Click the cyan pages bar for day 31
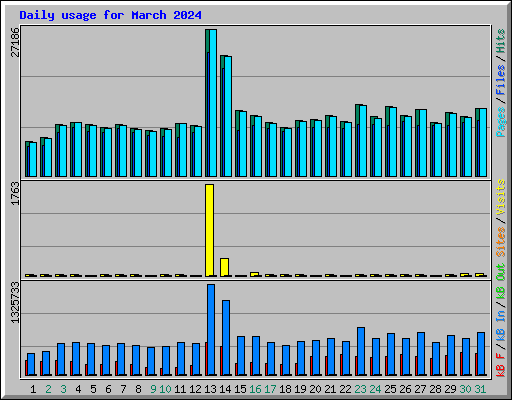This screenshot has height=400, width=512. 483,142
